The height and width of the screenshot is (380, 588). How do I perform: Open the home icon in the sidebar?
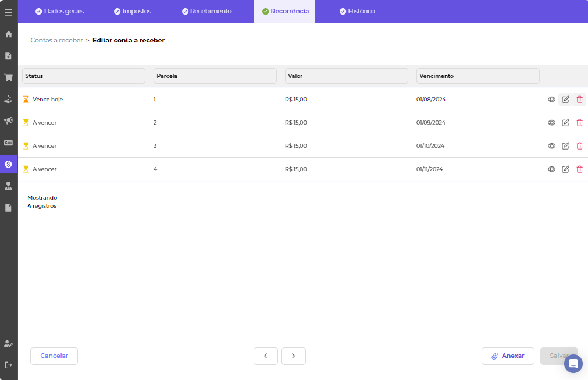[9, 34]
